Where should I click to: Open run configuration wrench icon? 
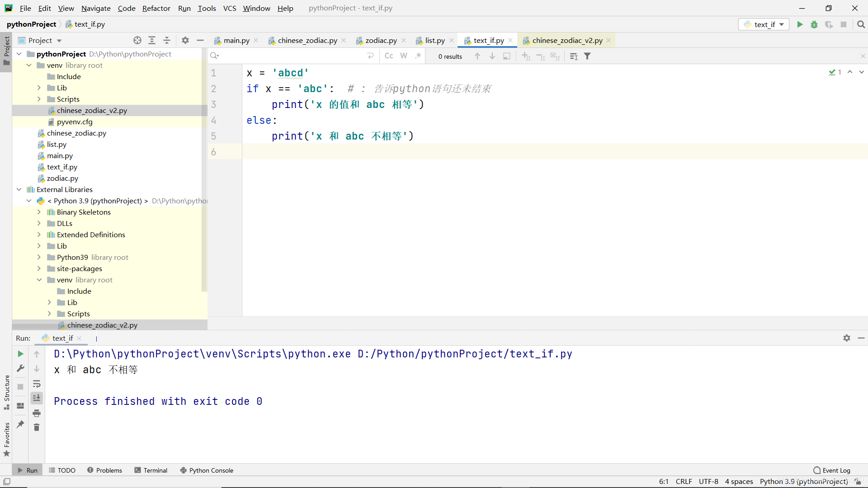point(20,369)
